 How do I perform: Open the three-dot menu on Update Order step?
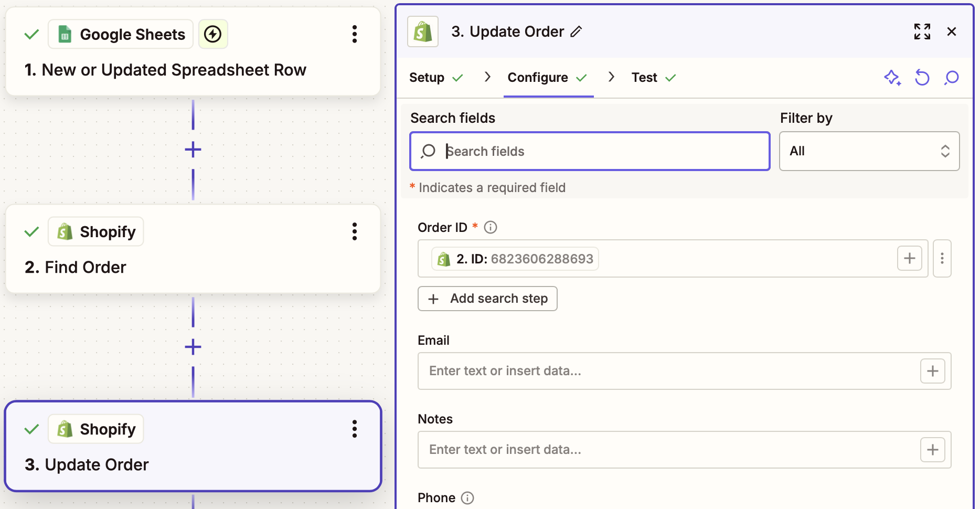pyautogui.click(x=355, y=429)
